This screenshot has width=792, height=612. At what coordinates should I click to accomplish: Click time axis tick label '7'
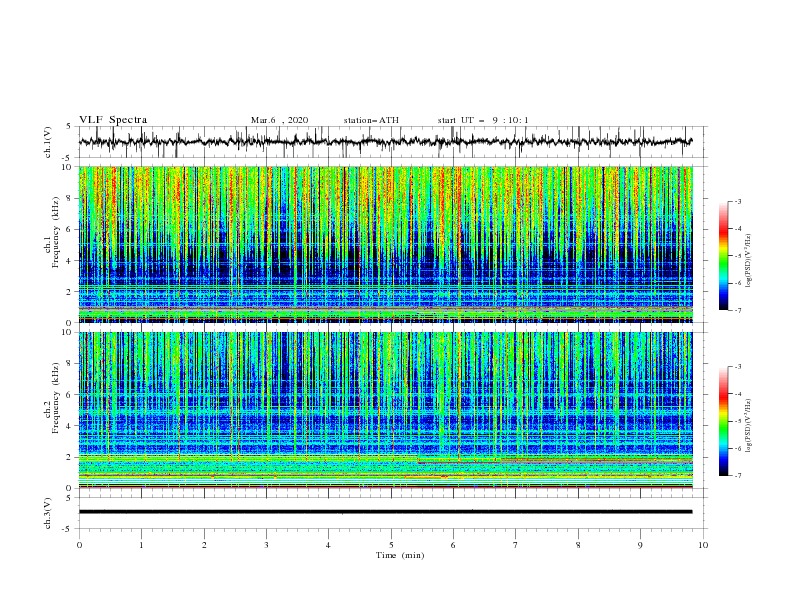(x=516, y=545)
